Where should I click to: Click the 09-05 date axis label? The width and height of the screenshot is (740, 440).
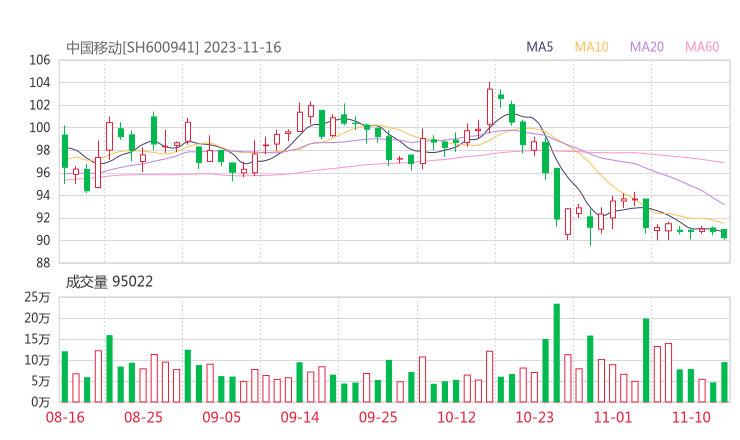pyautogui.click(x=221, y=417)
